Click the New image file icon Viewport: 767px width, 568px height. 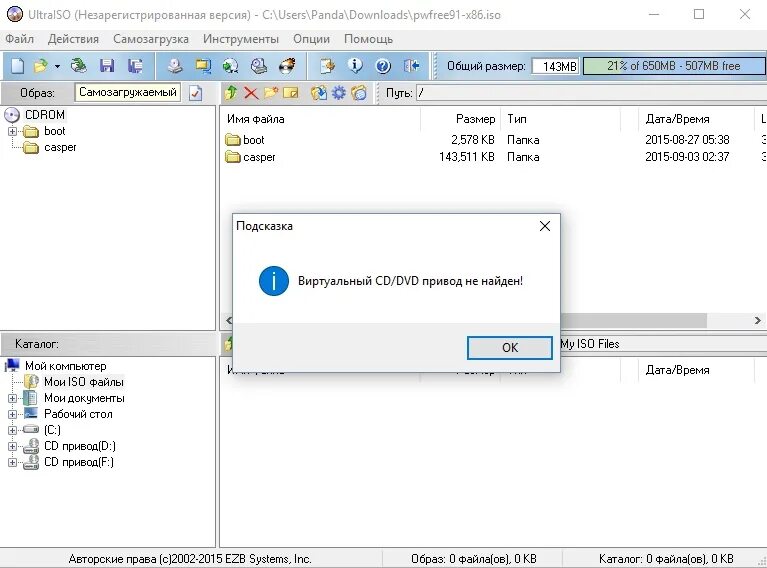coord(17,66)
